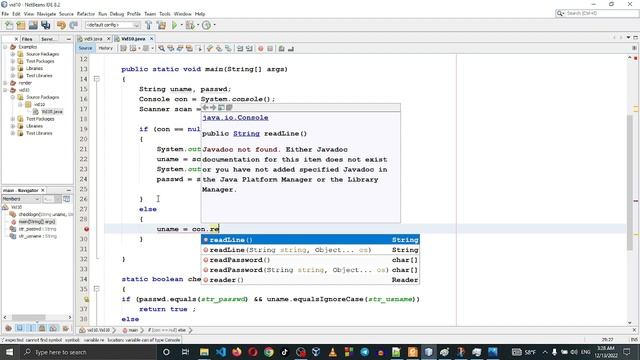Open the Debug Project dropdown arrow
The height and width of the screenshot is (360, 640).
pyautogui.click(x=198, y=25)
